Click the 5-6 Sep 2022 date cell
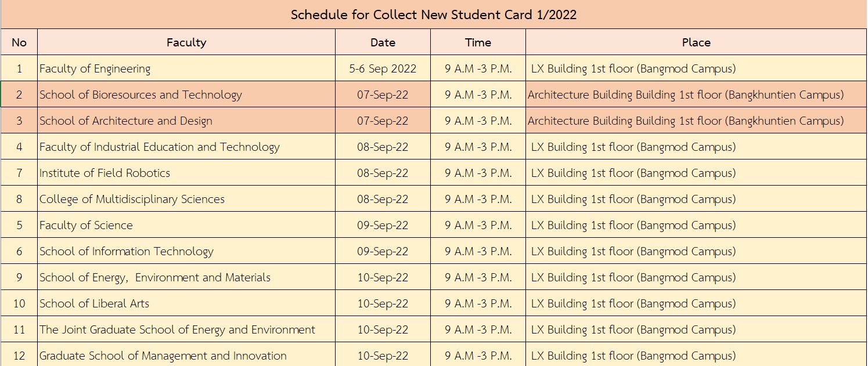Viewport: 868px width, 366px height. click(383, 68)
